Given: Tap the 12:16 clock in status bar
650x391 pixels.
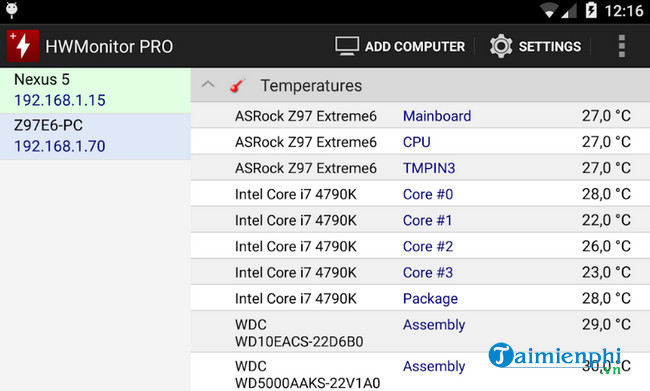Looking at the screenshot, I should tap(623, 11).
